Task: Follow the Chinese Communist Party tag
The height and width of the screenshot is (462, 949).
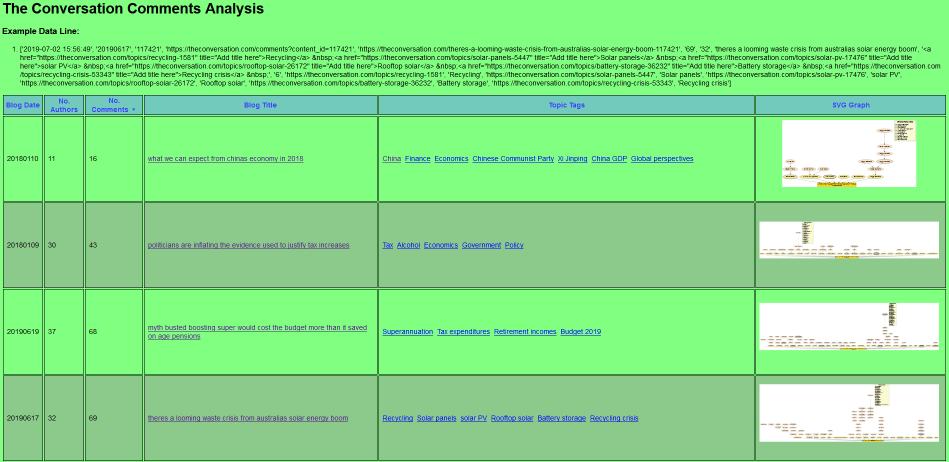Action: (x=513, y=159)
